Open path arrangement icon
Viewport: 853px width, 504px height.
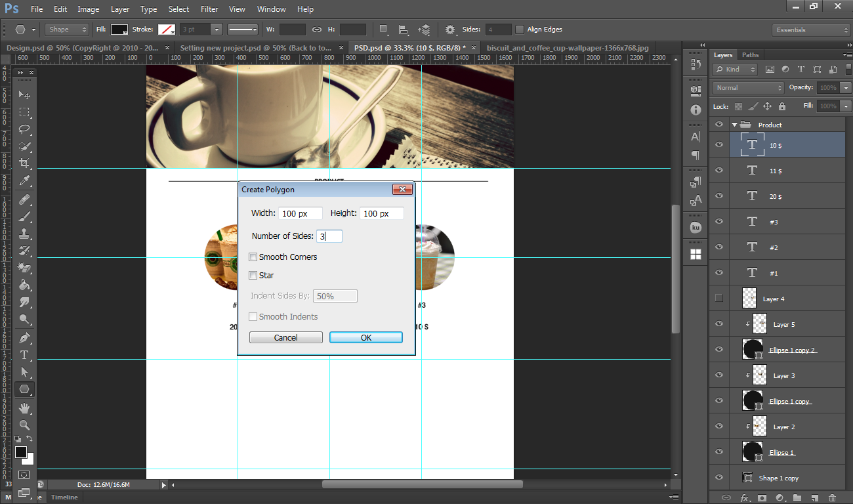pos(425,30)
